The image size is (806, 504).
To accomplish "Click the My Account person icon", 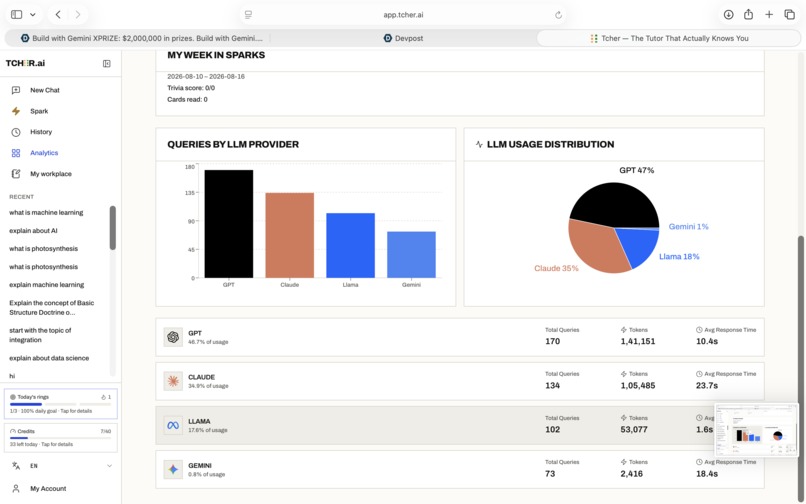I will tap(16, 489).
